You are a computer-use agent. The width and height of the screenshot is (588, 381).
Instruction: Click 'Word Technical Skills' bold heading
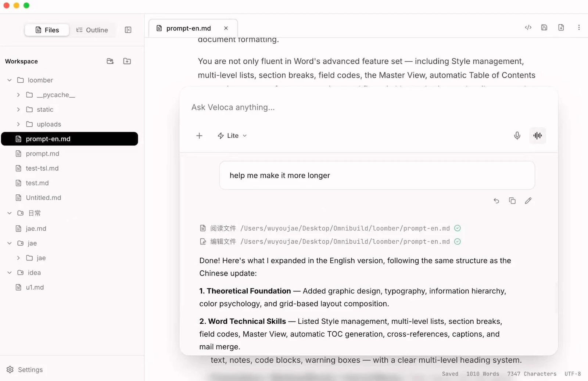tap(247, 321)
